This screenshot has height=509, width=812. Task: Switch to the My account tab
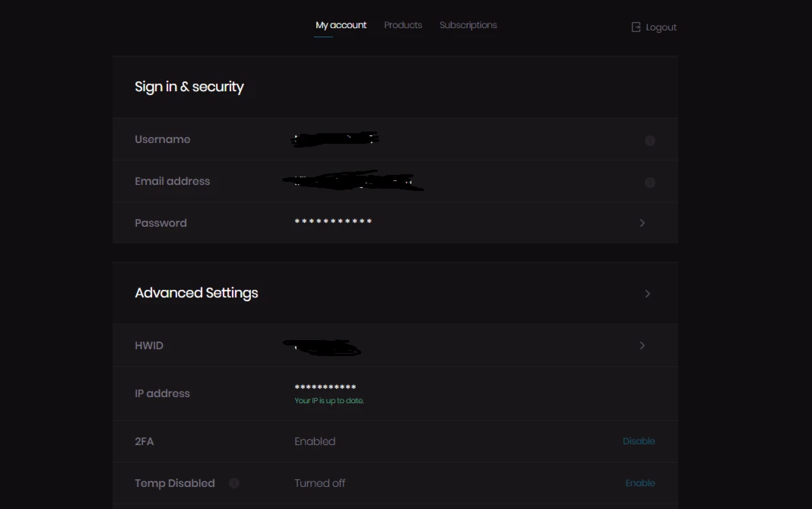pyautogui.click(x=341, y=25)
